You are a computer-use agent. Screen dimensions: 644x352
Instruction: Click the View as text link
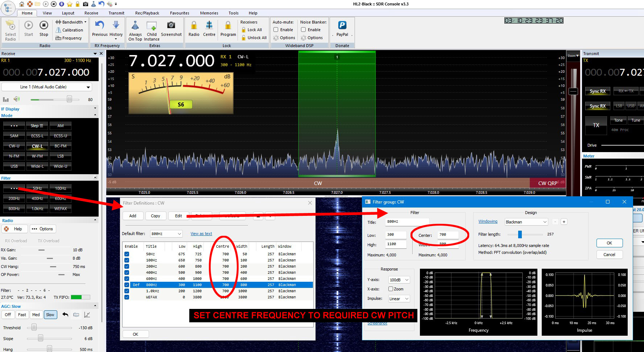201,234
